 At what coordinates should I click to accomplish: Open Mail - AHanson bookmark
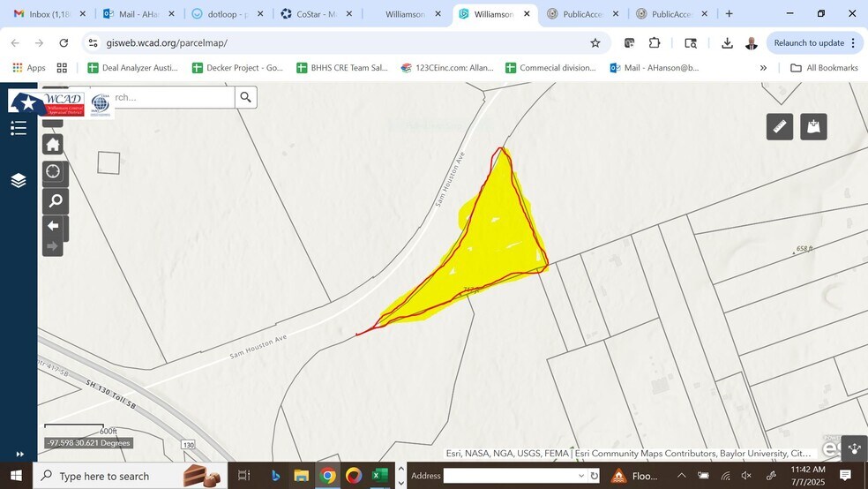(x=655, y=68)
